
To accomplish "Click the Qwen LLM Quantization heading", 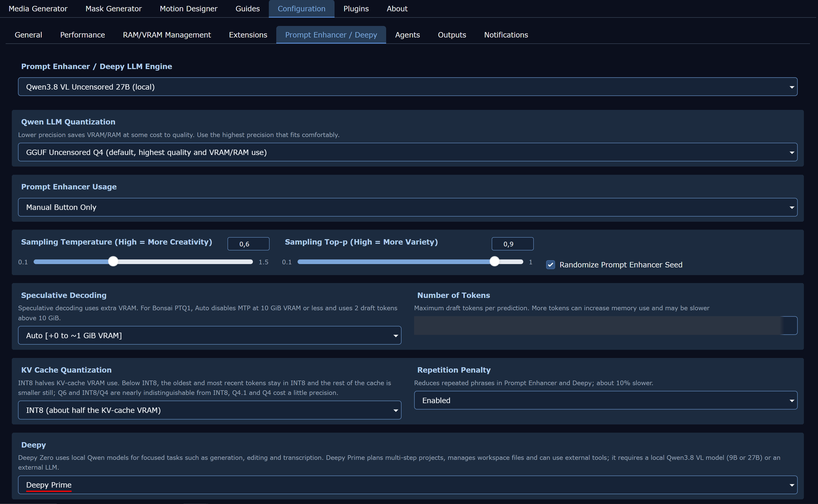I will tap(68, 122).
